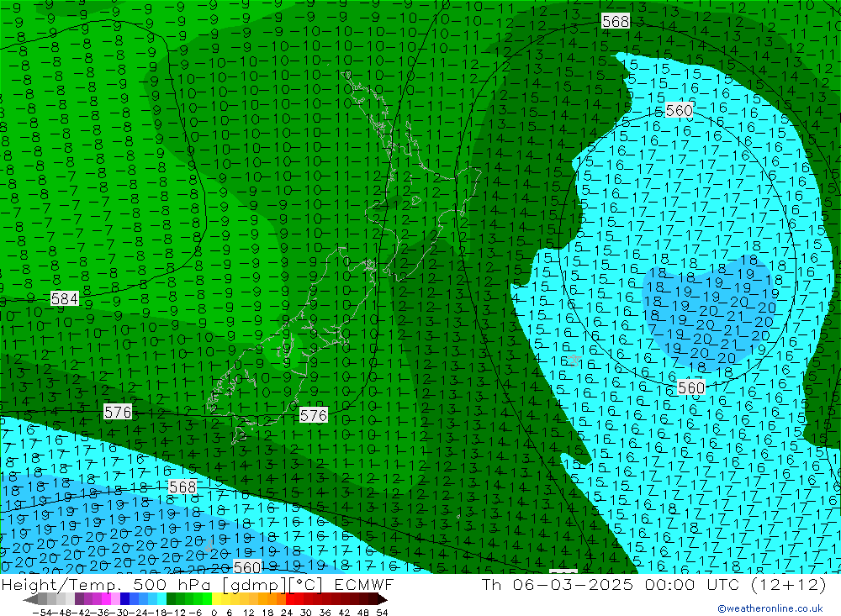Click the bright red swatch above 24
This screenshot has height=616, width=841.
(290, 599)
